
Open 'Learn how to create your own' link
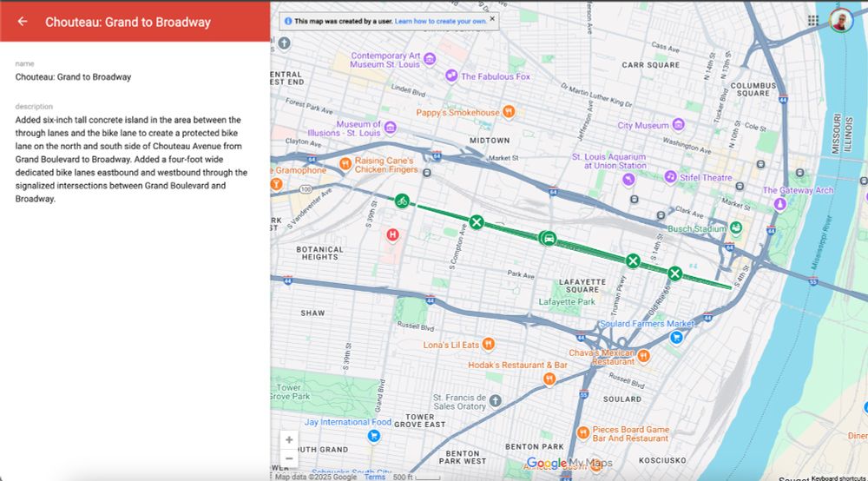click(x=441, y=21)
